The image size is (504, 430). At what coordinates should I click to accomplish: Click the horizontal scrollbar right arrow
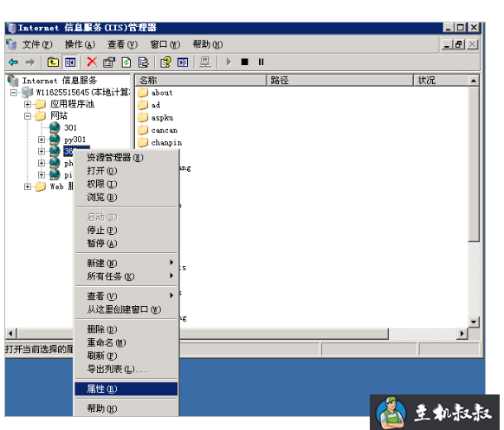click(x=462, y=334)
